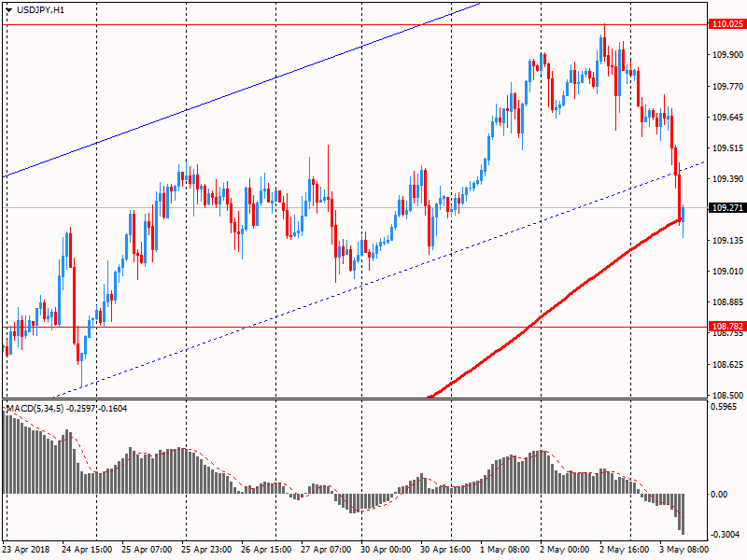The width and height of the screenshot is (747, 560).
Task: Click the 0.5965 MACD scale value
Action: click(723, 407)
